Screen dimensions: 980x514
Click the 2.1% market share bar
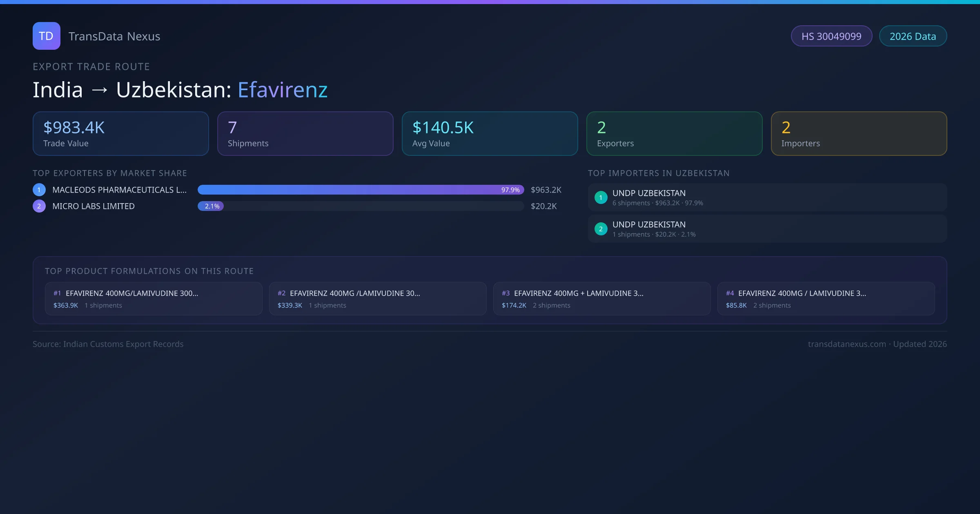pos(211,206)
